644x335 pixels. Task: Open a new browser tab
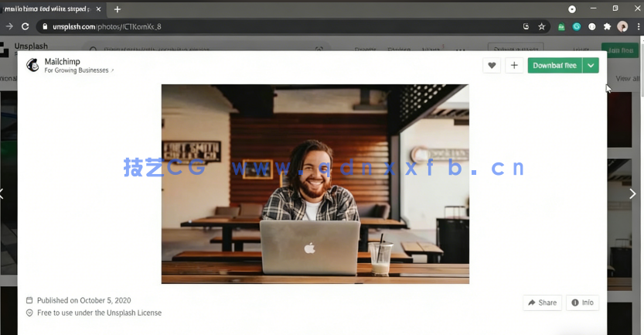(118, 9)
